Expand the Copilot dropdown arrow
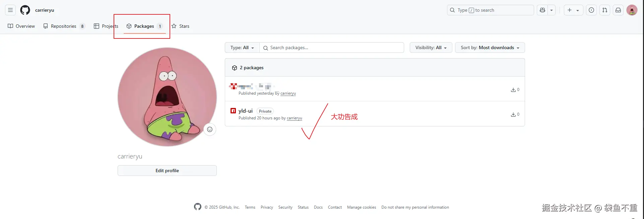The width and height of the screenshot is (644, 219). click(x=552, y=10)
